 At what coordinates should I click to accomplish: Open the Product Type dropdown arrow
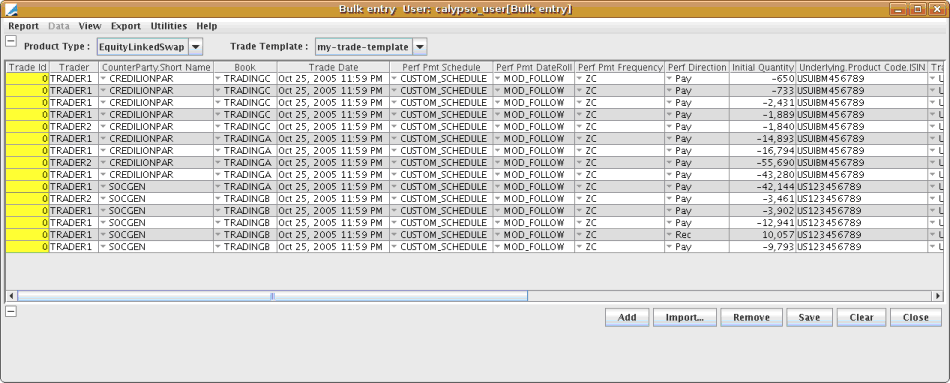pyautogui.click(x=196, y=47)
